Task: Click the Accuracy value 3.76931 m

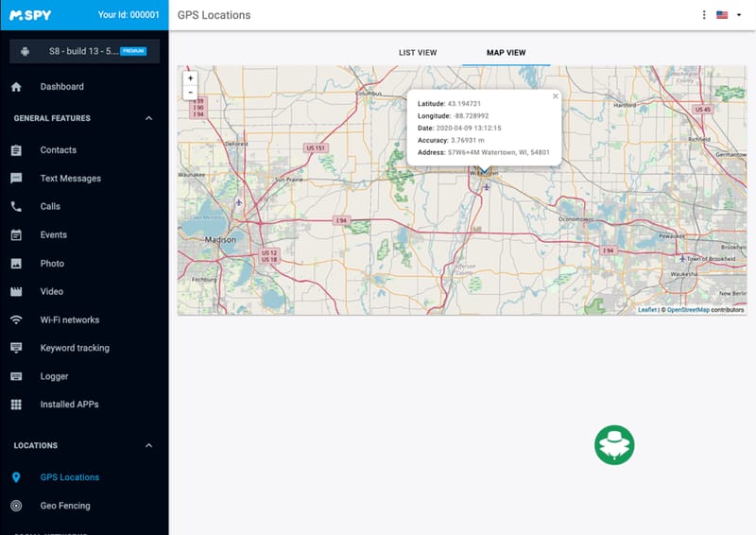Action: click(467, 141)
